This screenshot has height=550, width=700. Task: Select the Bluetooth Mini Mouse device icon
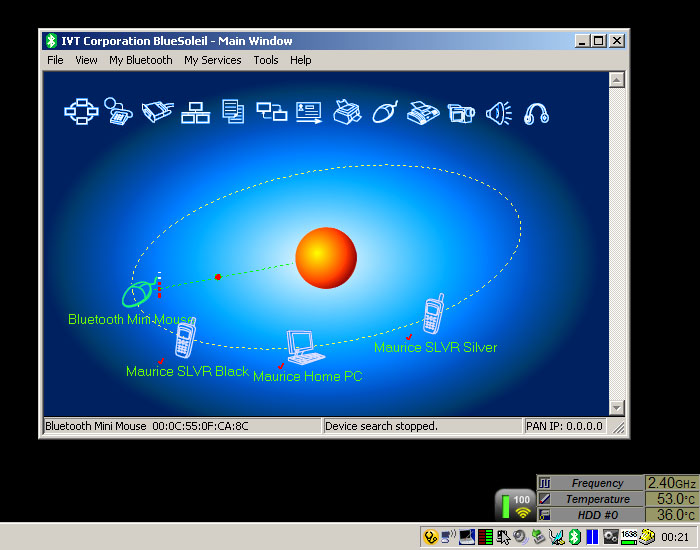(x=141, y=293)
